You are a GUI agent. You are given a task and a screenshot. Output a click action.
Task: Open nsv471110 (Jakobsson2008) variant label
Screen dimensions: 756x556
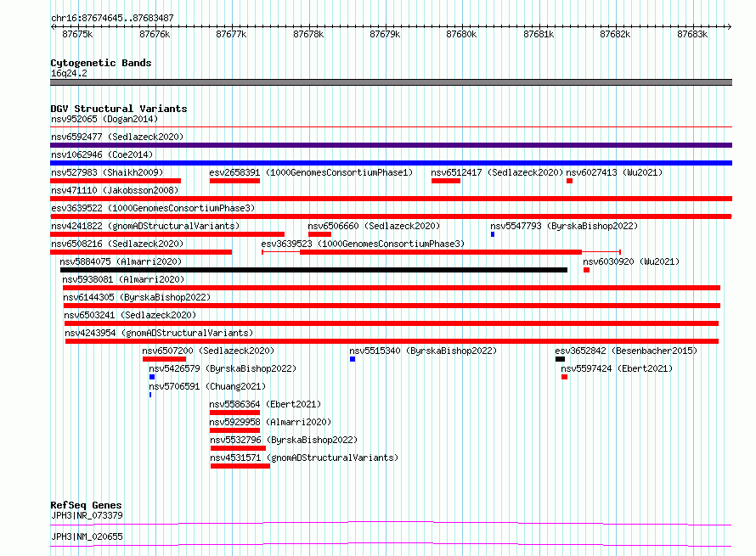[x=115, y=190]
